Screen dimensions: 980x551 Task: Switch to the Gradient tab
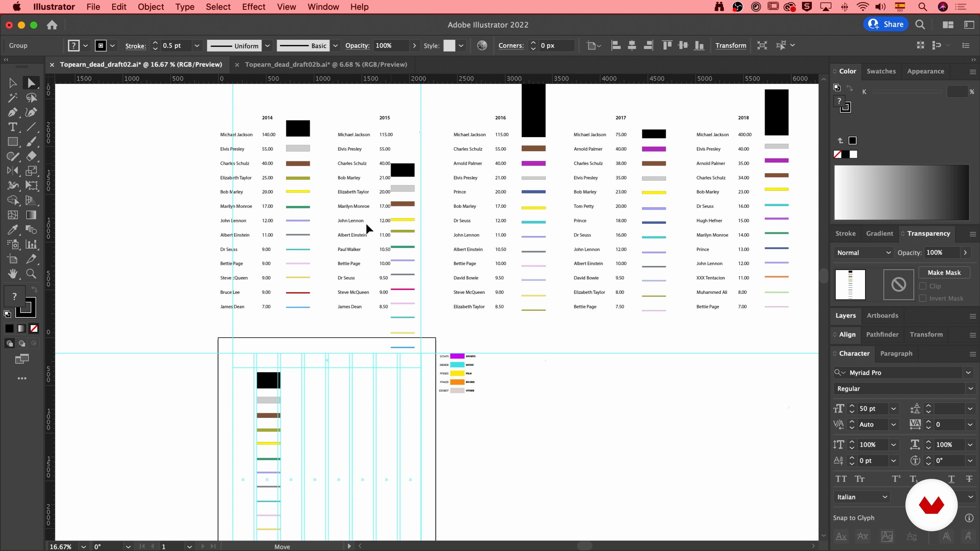[x=879, y=233]
